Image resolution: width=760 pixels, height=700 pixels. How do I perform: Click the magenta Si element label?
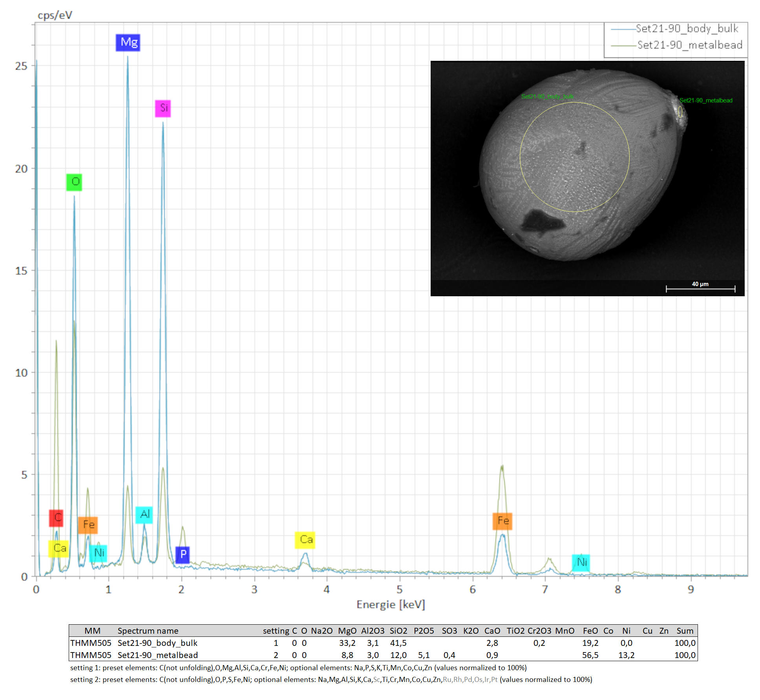(163, 108)
